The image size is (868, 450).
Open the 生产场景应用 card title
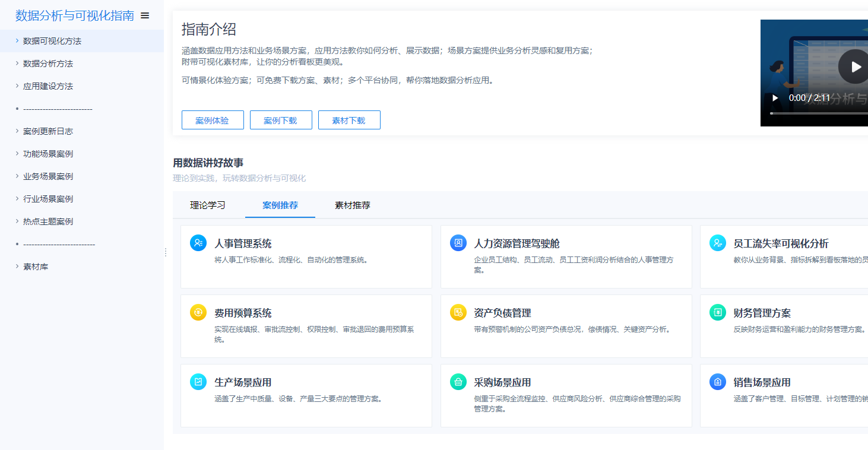click(243, 382)
